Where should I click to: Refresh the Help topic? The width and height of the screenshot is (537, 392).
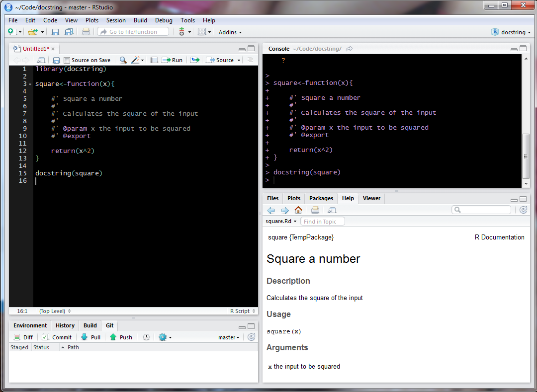point(523,210)
